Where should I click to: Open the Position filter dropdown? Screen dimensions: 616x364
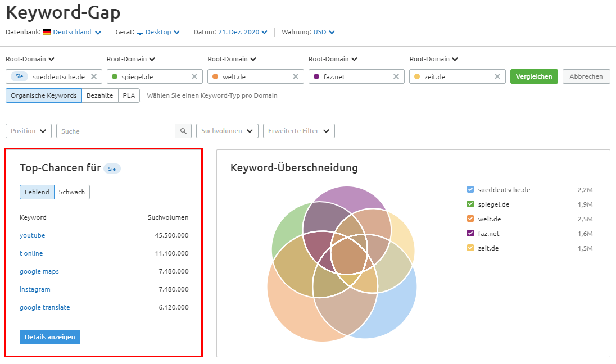[29, 131]
